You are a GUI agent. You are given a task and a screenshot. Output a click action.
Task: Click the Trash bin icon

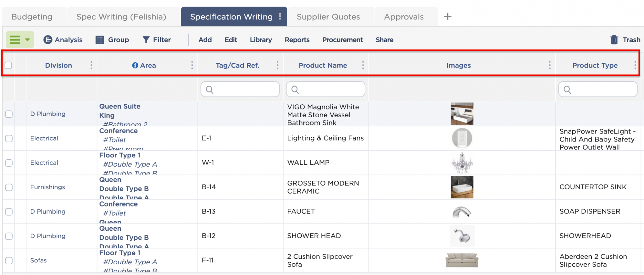614,40
